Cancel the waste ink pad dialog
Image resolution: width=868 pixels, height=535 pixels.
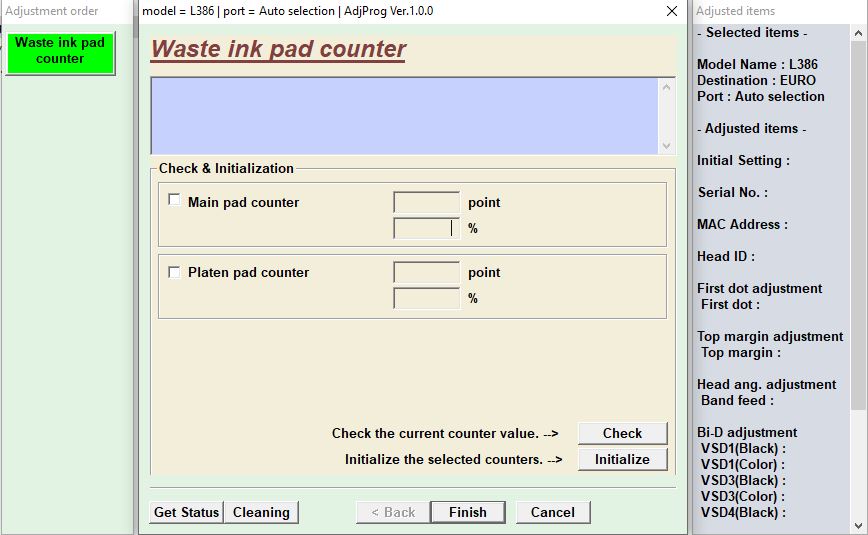click(552, 512)
